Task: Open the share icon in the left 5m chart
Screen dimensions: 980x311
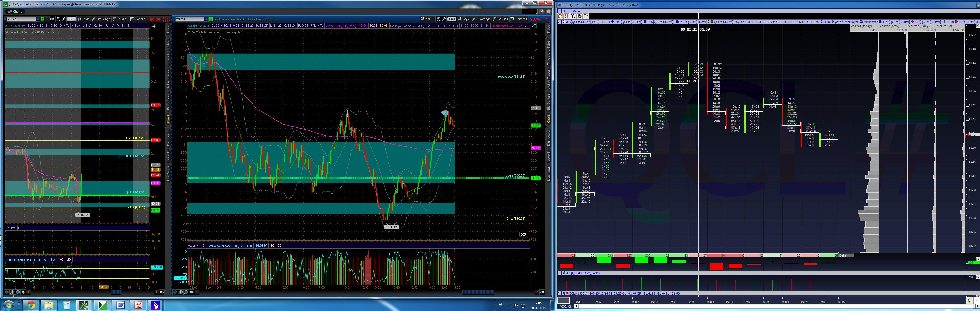Action: coord(52,19)
